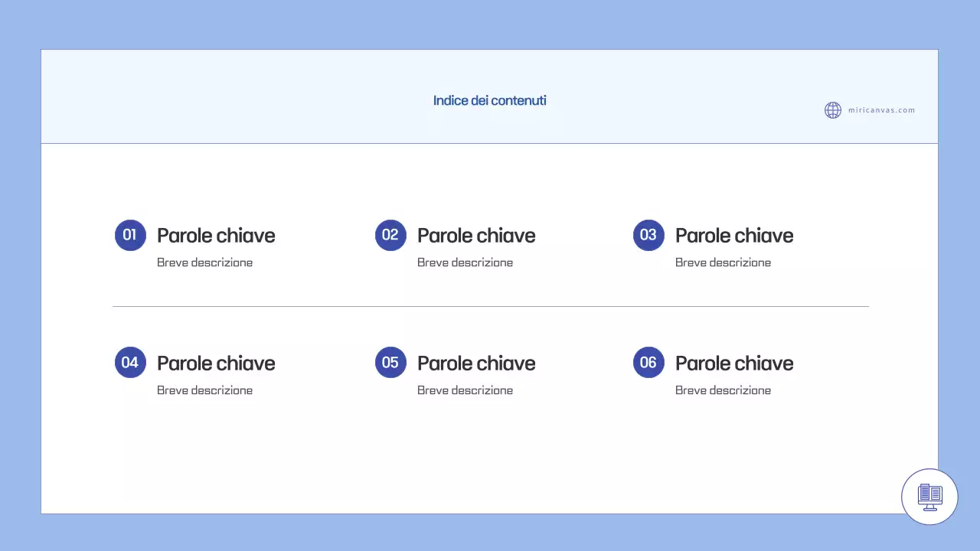Select the horizontal divider line between rows
980x551 pixels.
(x=490, y=306)
